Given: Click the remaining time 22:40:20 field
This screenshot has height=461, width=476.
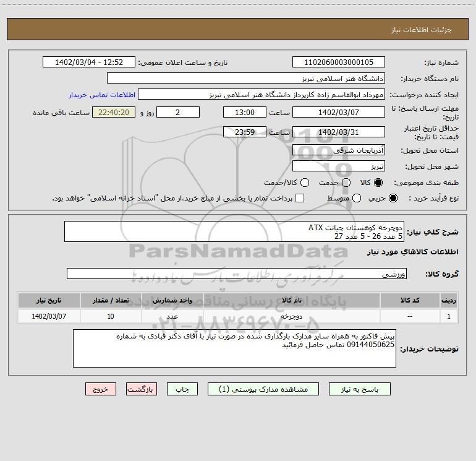Looking at the screenshot, I should point(114,112).
